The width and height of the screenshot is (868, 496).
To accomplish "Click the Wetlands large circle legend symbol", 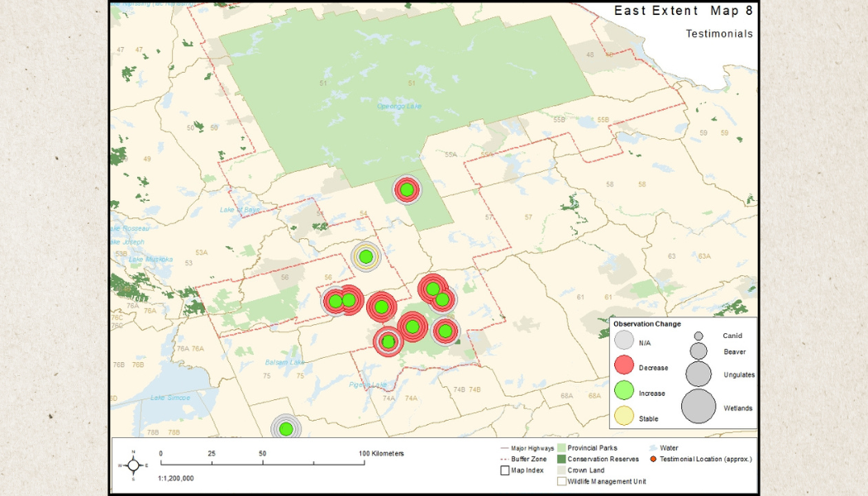I will click(699, 406).
